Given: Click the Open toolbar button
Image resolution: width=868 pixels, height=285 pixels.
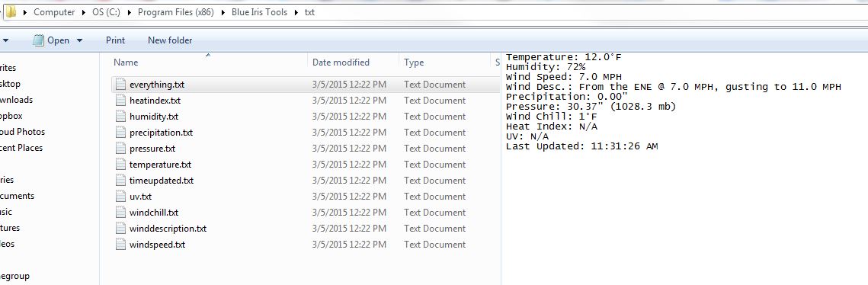Looking at the screenshot, I should pos(58,40).
